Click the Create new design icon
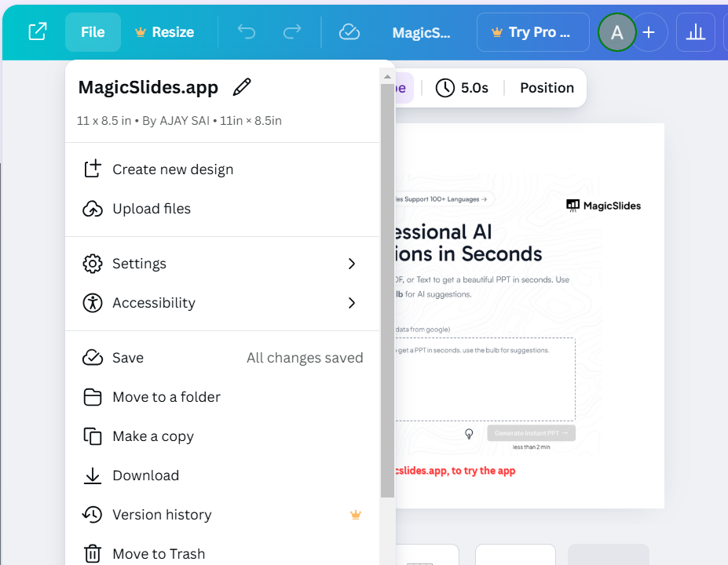This screenshot has height=565, width=728. [x=93, y=169]
